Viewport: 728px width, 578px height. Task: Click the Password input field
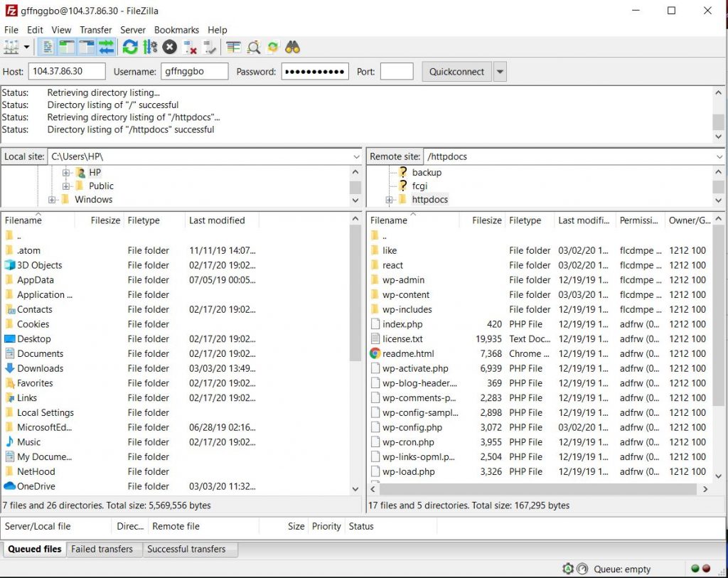point(315,72)
